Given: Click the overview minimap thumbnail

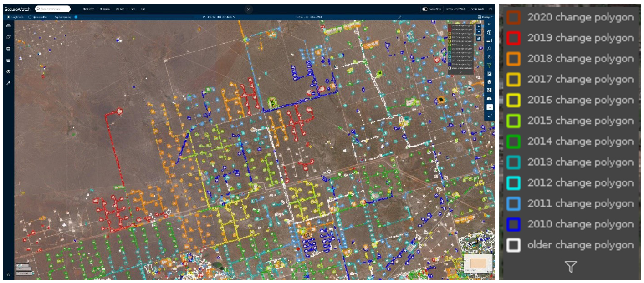Looking at the screenshot, I should point(478,263).
